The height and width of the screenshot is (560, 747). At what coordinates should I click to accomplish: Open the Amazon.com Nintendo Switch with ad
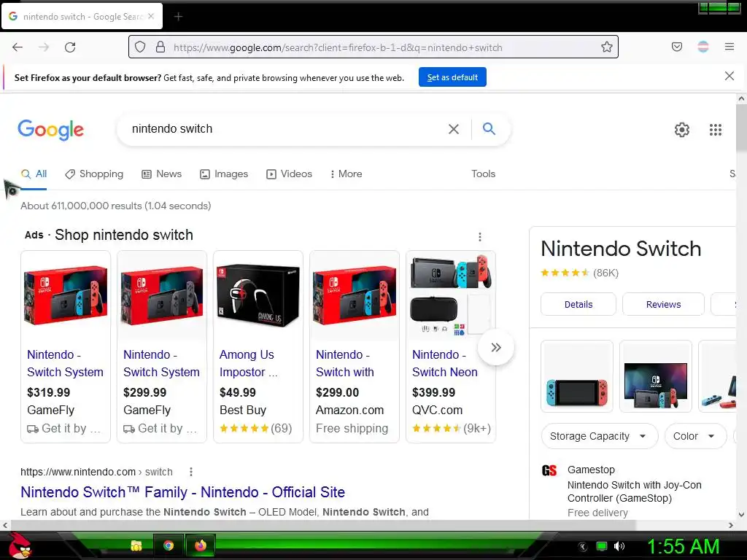coord(355,346)
